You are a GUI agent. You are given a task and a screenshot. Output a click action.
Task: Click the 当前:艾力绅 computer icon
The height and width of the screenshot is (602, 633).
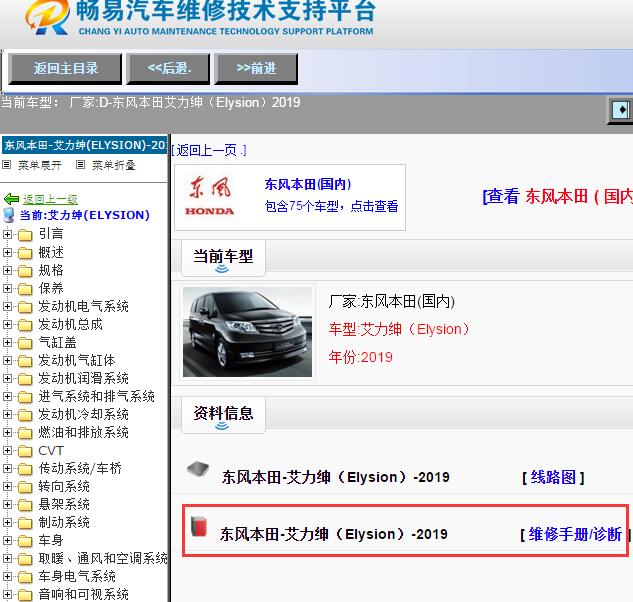9,215
